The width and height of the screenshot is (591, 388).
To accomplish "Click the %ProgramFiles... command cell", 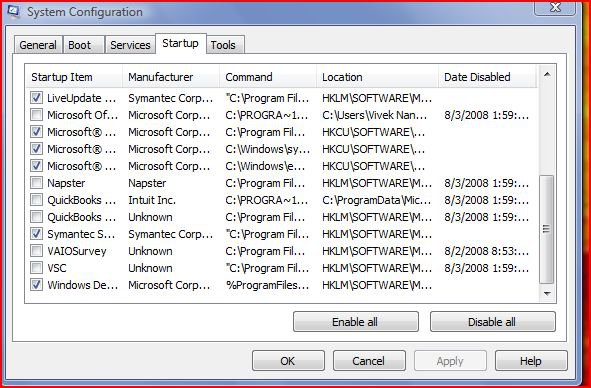I will tap(267, 285).
